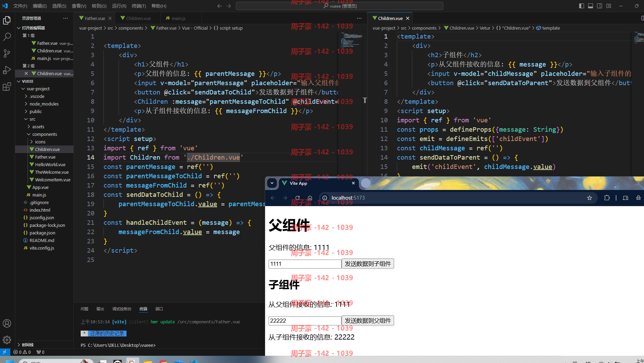The width and height of the screenshot is (644, 363).
Task: Click 发送数据到父组件 button in browser
Action: coord(368,321)
